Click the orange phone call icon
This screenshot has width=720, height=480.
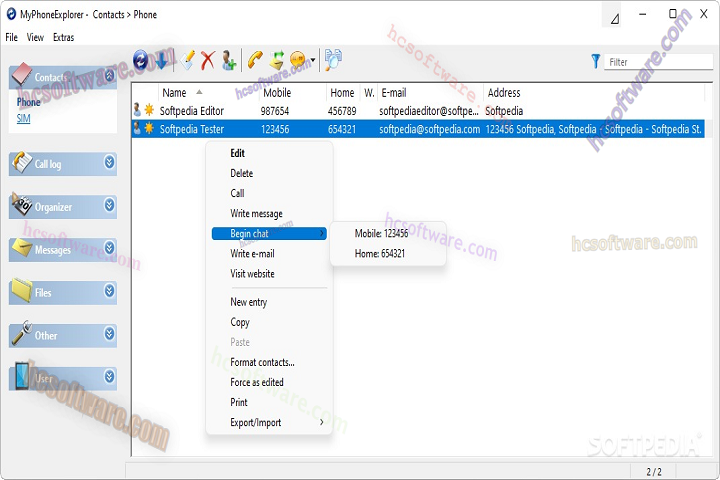click(255, 60)
